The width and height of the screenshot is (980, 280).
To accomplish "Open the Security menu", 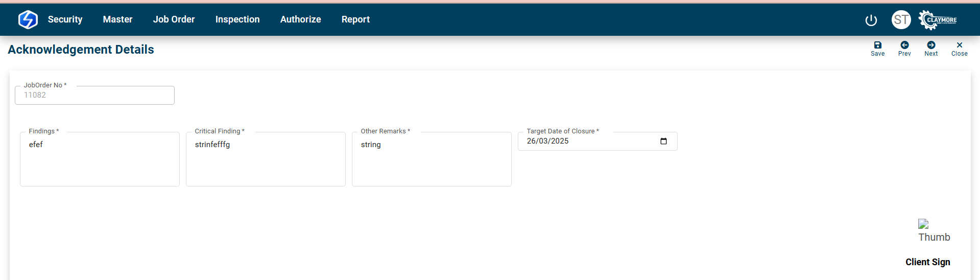I will coord(65,19).
